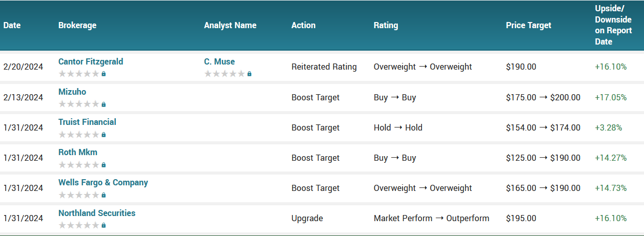644x236 pixels.
Task: Select the $190.00 Cantor Fitzgerald price target
Action: click(x=521, y=67)
